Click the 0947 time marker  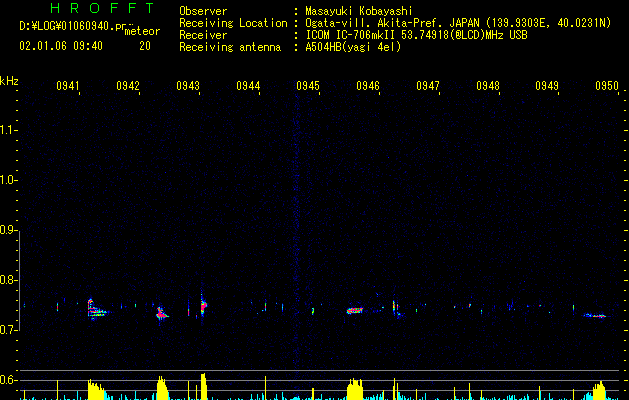428,86
